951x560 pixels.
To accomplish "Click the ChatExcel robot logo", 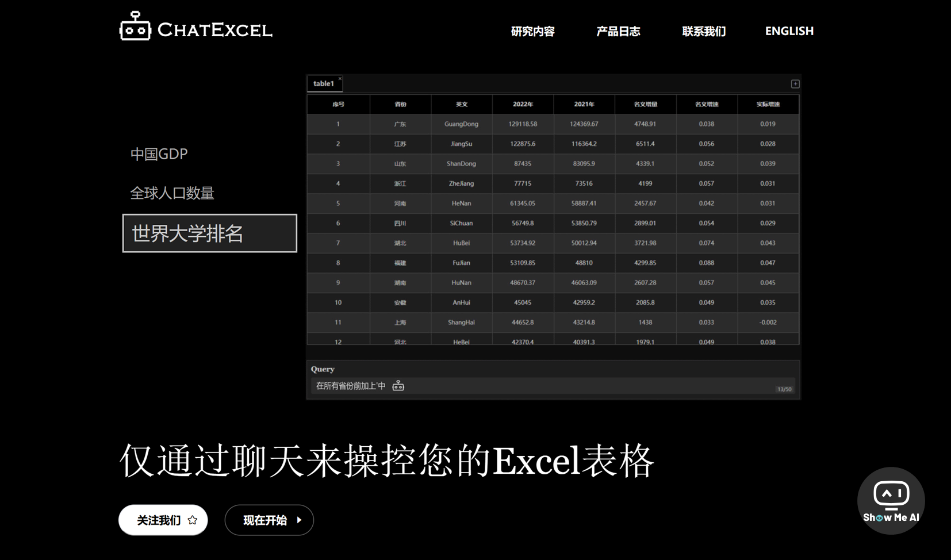I will coord(135,26).
